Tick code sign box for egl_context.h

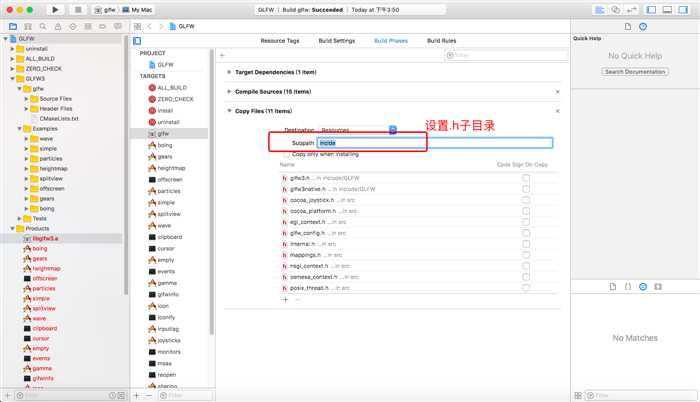[526, 222]
